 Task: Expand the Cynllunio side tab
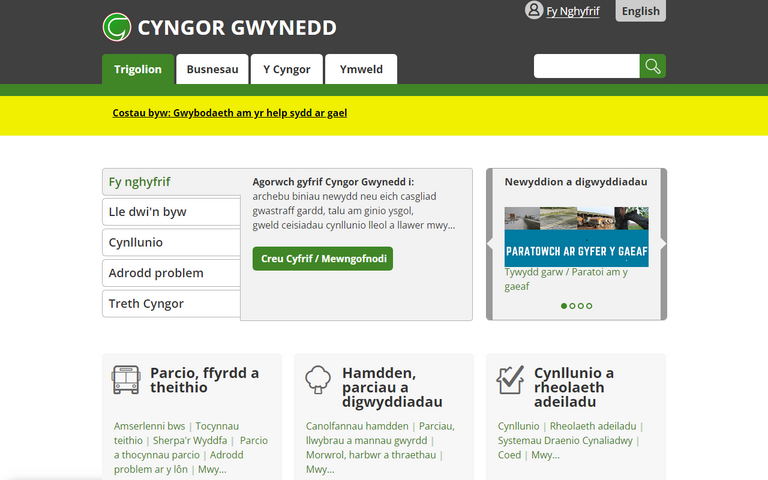(x=171, y=243)
